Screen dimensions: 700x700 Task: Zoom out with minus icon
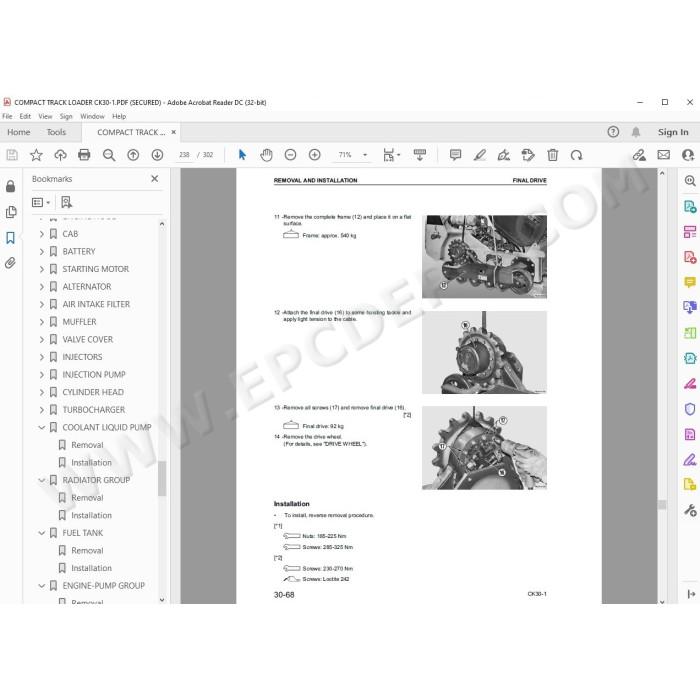click(x=290, y=155)
